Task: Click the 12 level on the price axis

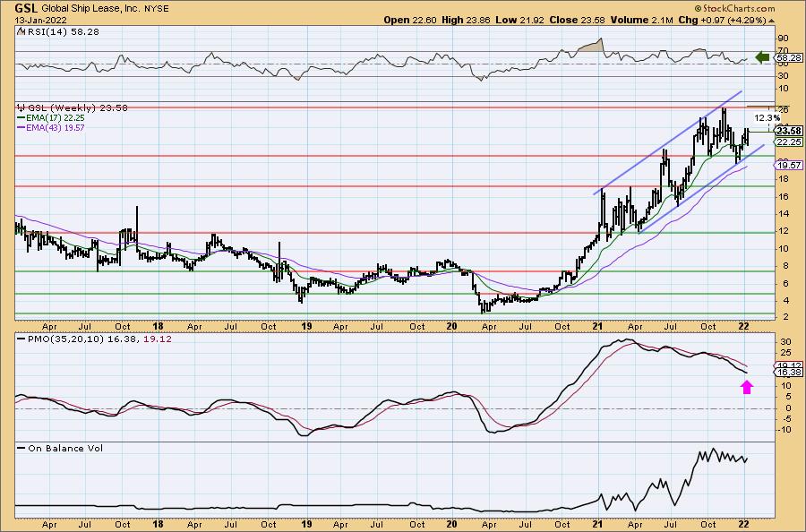Action: tap(784, 231)
